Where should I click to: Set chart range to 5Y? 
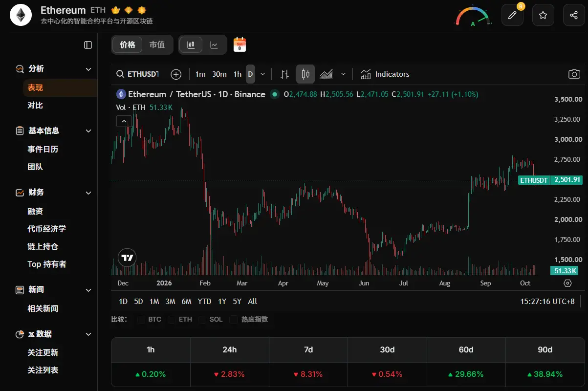click(237, 302)
